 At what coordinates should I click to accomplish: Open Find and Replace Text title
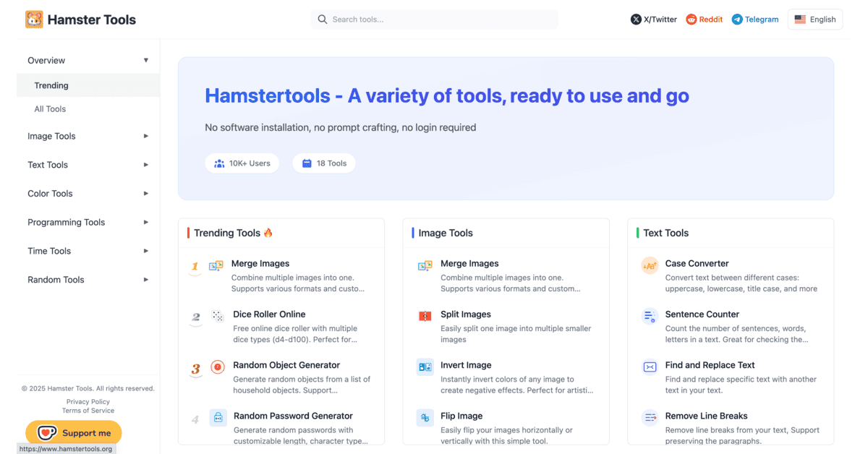710,365
